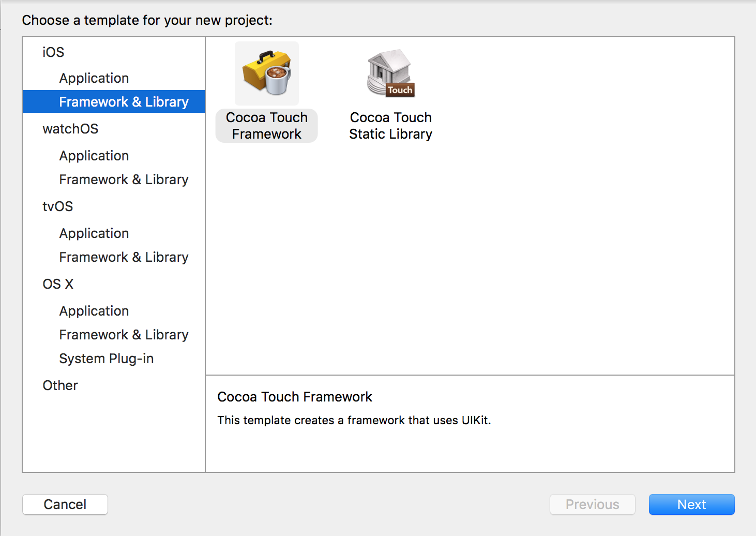Choose Framework & Library under OS X
The width and height of the screenshot is (756, 536).
point(124,335)
